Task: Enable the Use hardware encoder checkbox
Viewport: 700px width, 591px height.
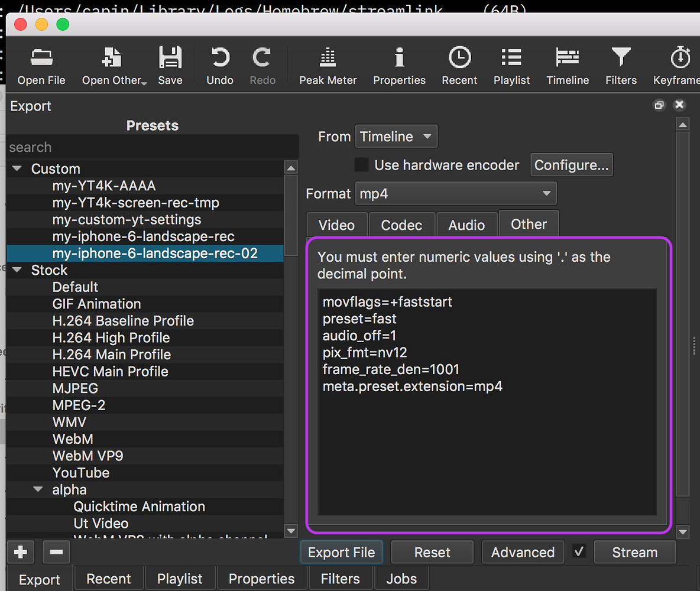Action: (361, 165)
